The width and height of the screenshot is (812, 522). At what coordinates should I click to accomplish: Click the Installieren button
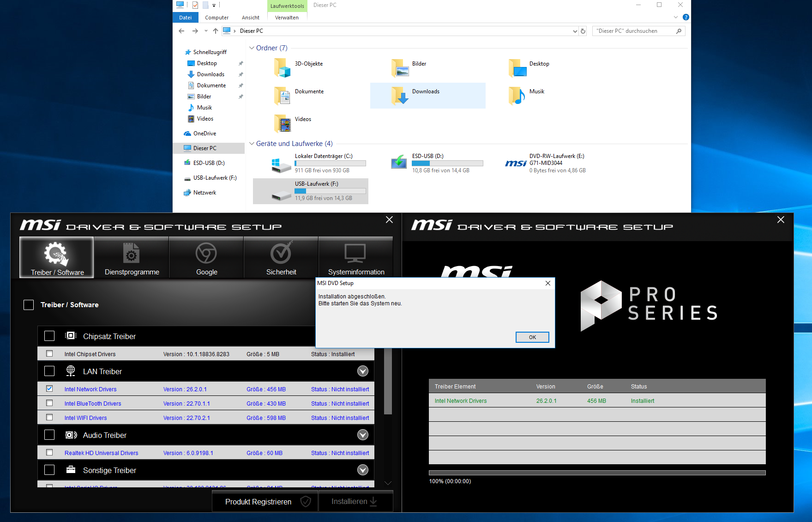(x=355, y=502)
